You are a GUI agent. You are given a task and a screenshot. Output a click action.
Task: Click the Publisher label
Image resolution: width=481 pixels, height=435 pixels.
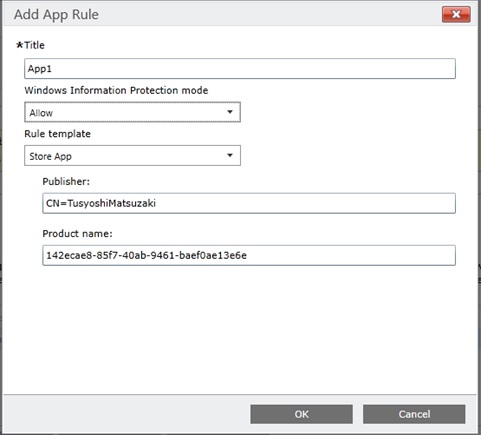(66, 181)
